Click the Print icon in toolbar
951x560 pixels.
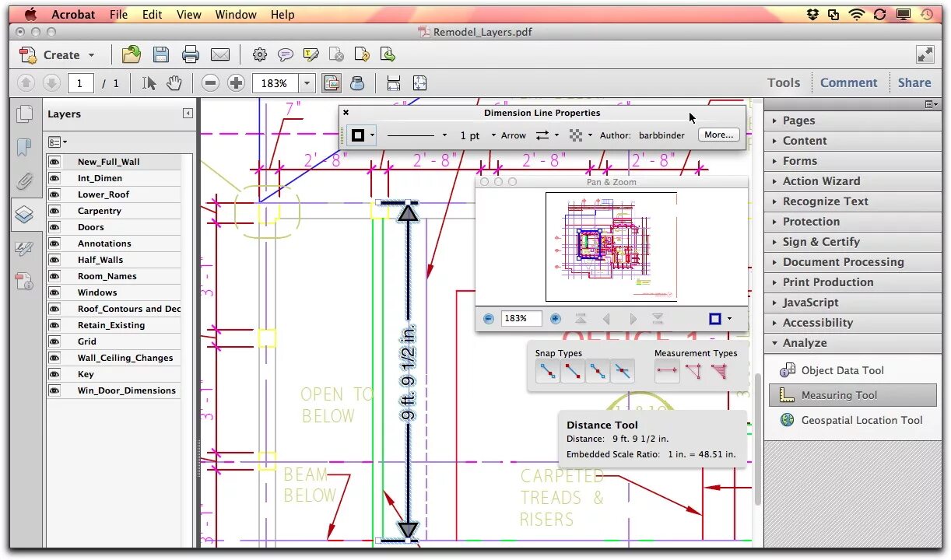click(190, 54)
